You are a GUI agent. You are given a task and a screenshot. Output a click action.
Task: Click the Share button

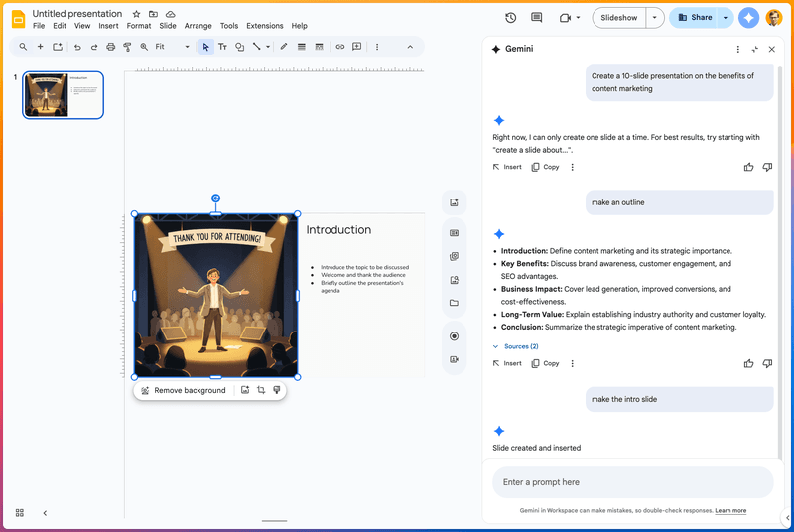click(695, 18)
